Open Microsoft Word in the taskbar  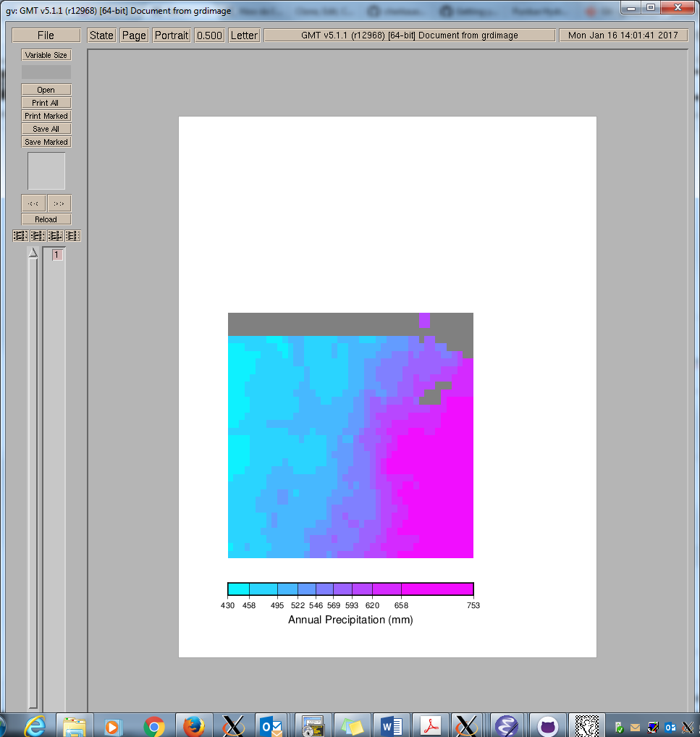point(392,725)
